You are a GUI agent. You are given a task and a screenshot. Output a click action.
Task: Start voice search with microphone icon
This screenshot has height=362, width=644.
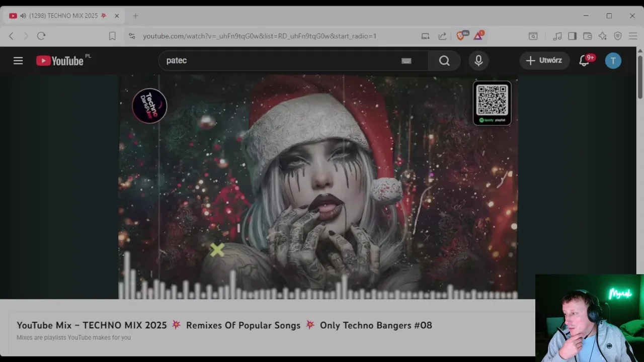[478, 61]
